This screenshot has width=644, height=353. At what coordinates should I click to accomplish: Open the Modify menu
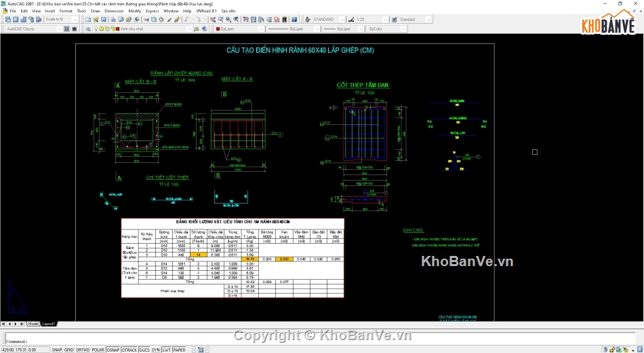click(x=134, y=11)
